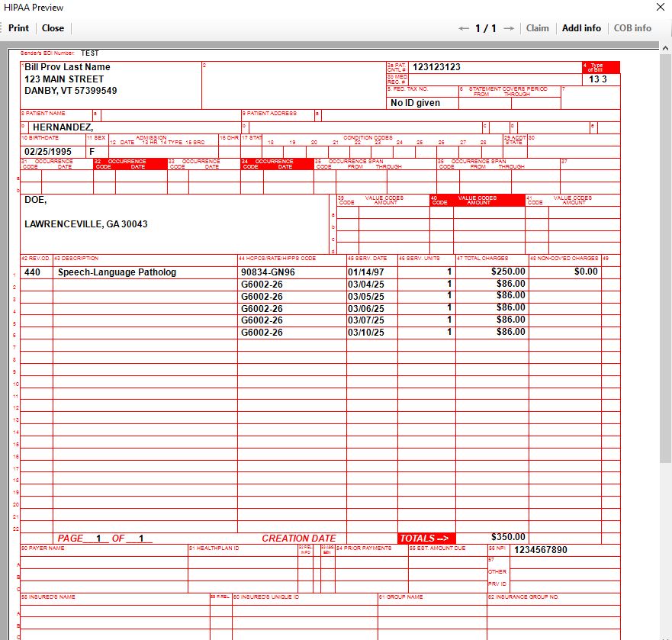The image size is (672, 640).
Task: Click the totals amount $350.00
Action: click(508, 537)
